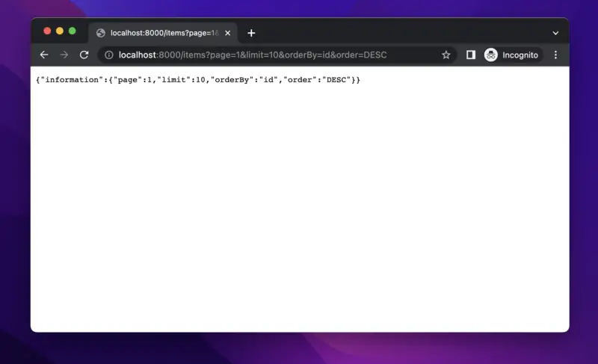The height and width of the screenshot is (364, 598).
Task: Open the side panel icon
Action: tap(471, 55)
